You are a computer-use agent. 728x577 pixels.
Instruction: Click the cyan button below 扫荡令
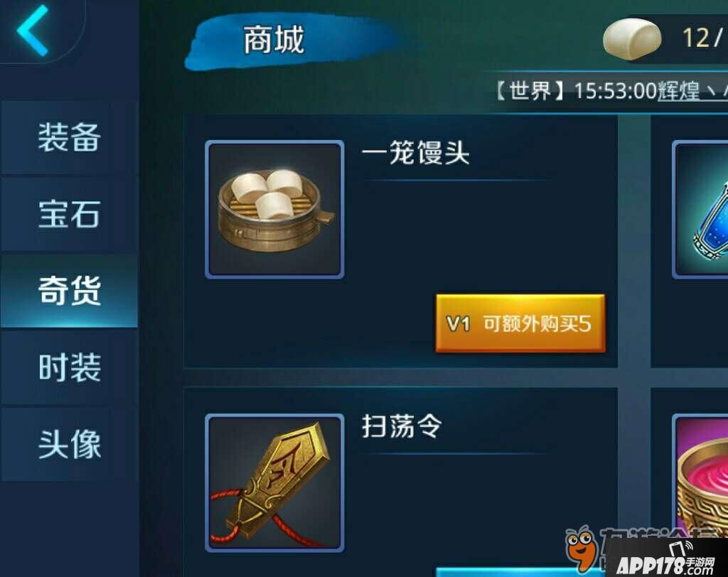point(520,572)
